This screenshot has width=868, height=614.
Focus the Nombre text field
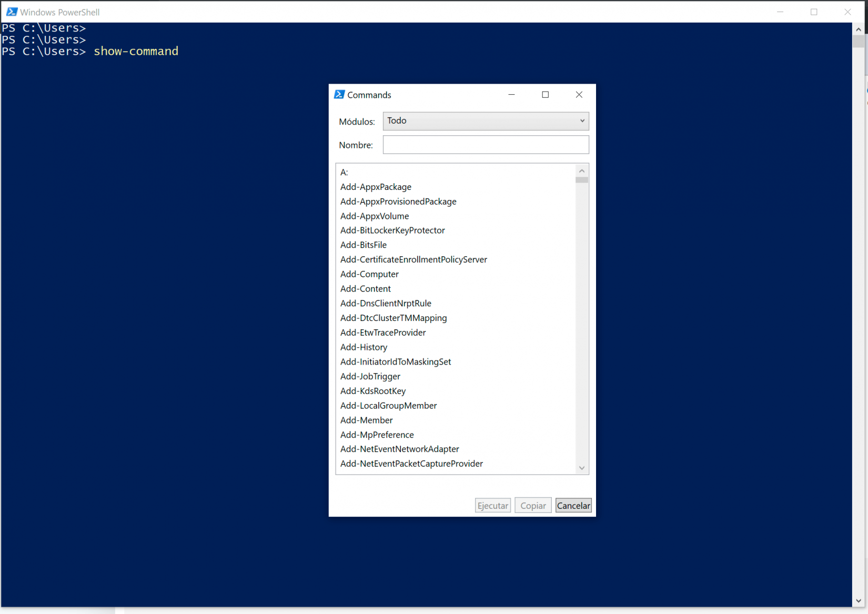(x=486, y=145)
